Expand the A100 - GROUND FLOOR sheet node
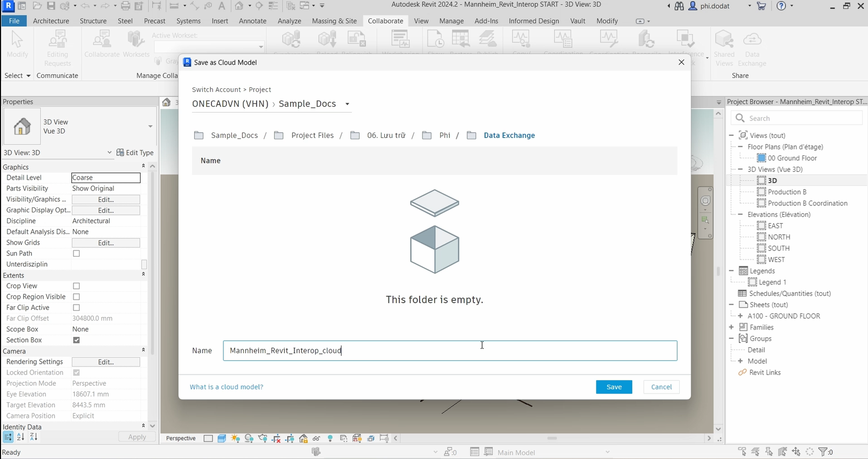The height and width of the screenshot is (459, 868). click(740, 316)
